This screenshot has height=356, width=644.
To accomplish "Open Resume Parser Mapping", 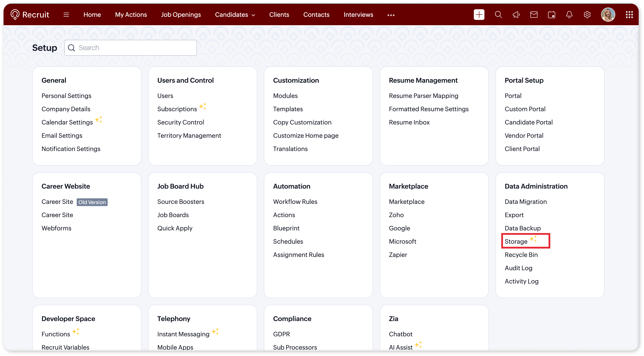I will pos(423,96).
